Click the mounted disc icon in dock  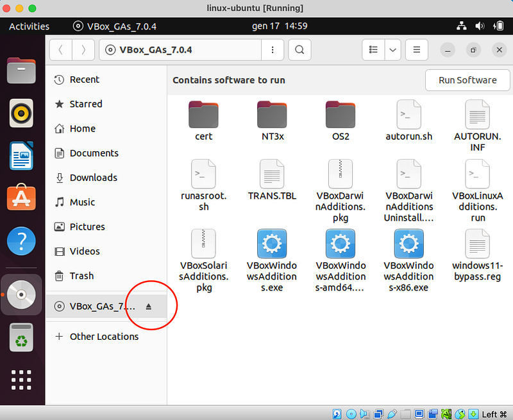21,294
